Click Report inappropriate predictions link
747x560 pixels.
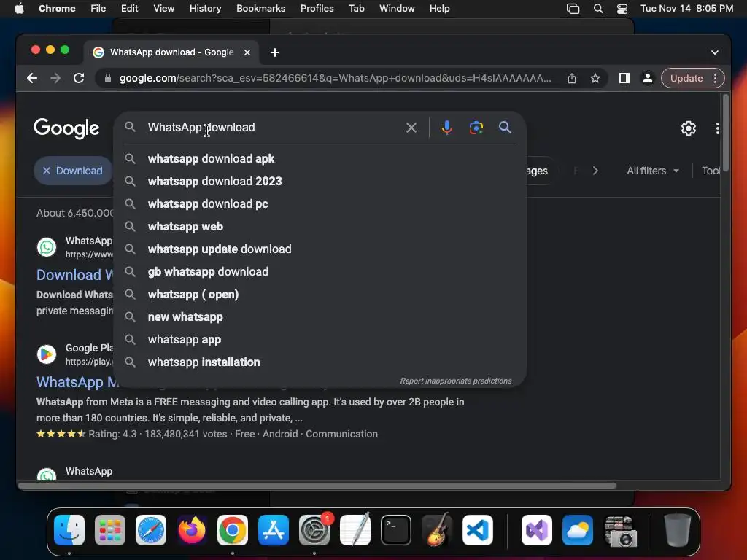coord(455,381)
